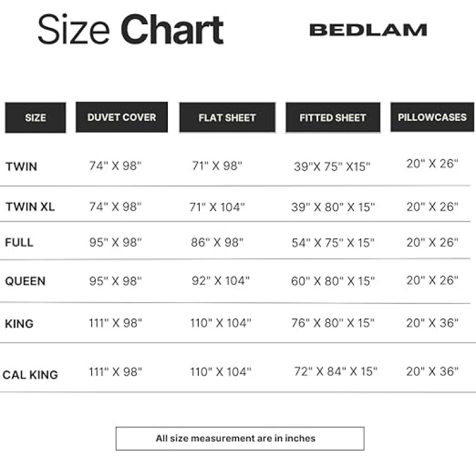Click Twin fitted sheet 39"X 75" X15" value
Screen dimensions: 476x464
(332, 167)
